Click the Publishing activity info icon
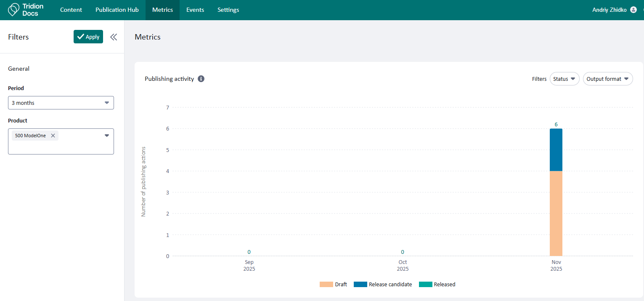This screenshot has width=644, height=301. [201, 79]
